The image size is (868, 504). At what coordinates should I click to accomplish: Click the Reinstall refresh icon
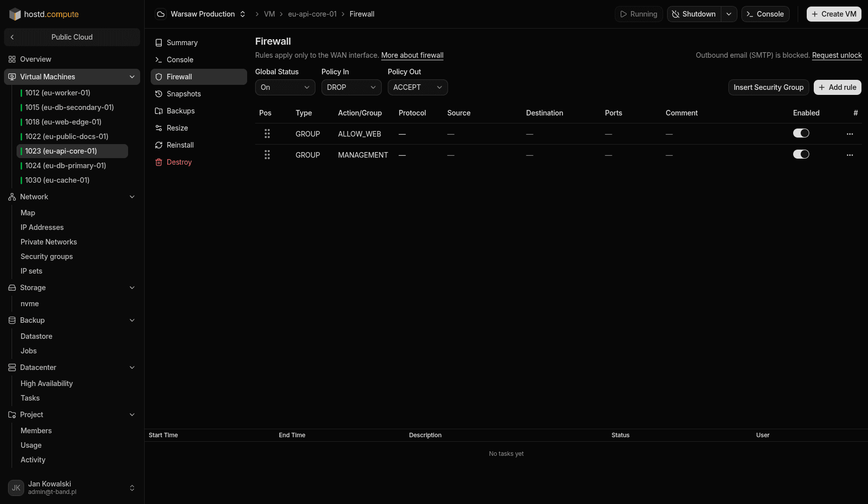click(x=159, y=145)
